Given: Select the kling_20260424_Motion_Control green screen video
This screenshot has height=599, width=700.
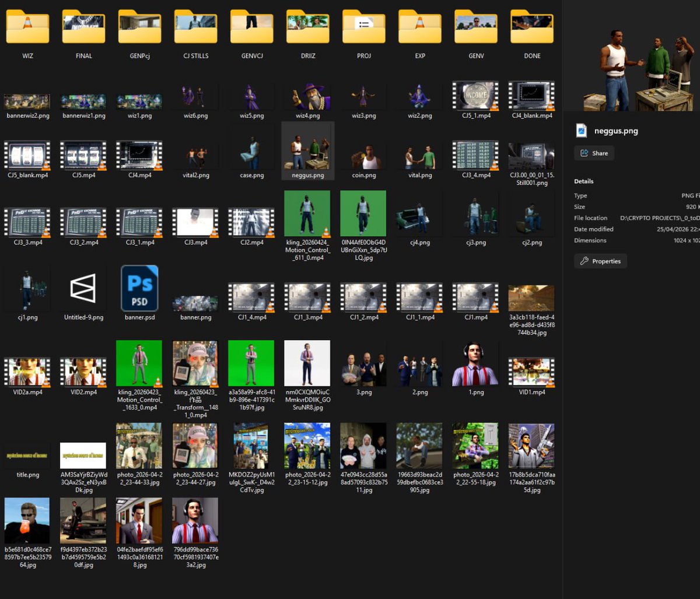Looking at the screenshot, I should click(x=307, y=213).
